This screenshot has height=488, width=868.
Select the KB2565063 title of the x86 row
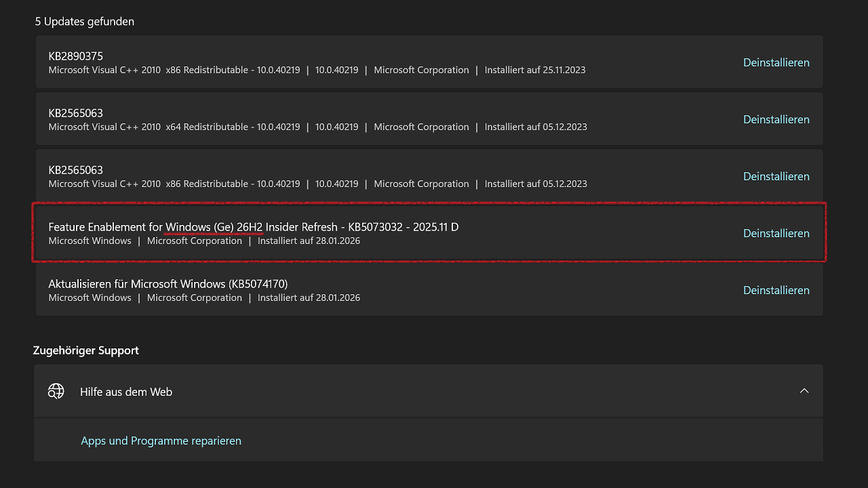[76, 170]
